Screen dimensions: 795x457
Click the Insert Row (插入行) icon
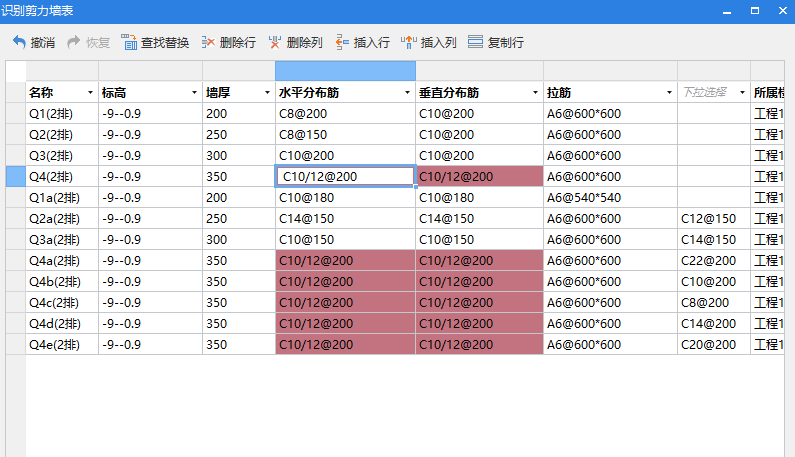click(342, 42)
